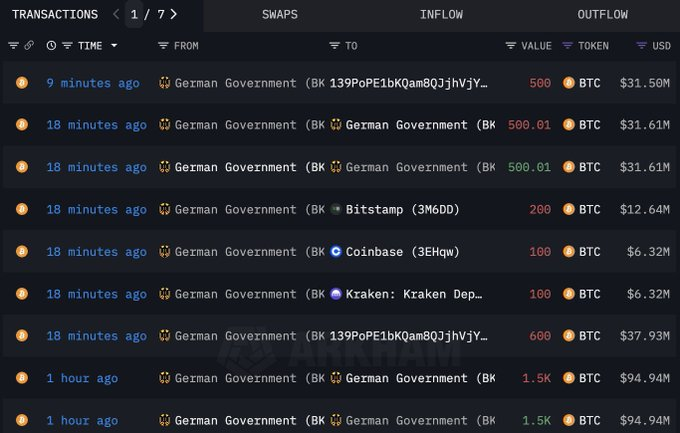Open FROM column filter
Viewport: 680px width, 433px height.
[163, 46]
